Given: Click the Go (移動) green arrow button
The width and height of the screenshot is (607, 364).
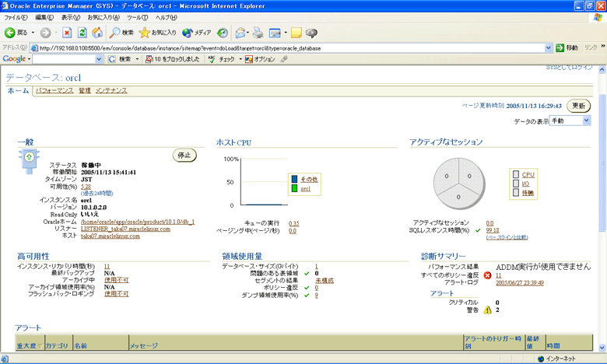Looking at the screenshot, I should pos(567,47).
